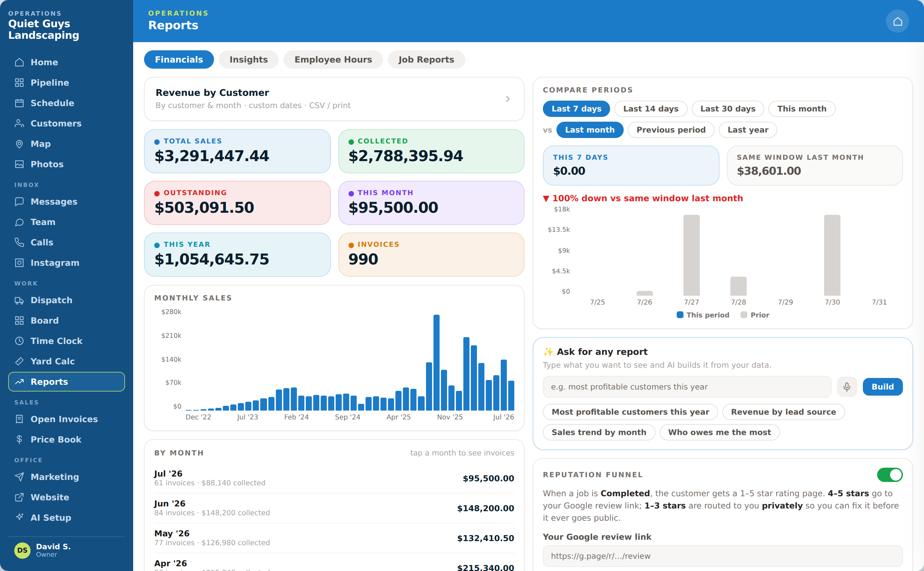The height and width of the screenshot is (571, 924).
Task: Select the Marketing paper plane icon
Action: point(19,477)
